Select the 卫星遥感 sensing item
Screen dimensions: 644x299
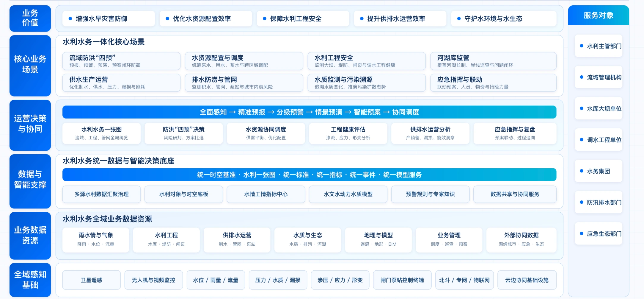[92, 280]
